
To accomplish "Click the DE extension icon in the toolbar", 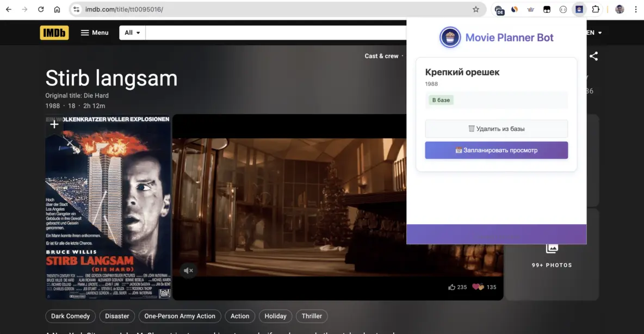I will click(499, 9).
